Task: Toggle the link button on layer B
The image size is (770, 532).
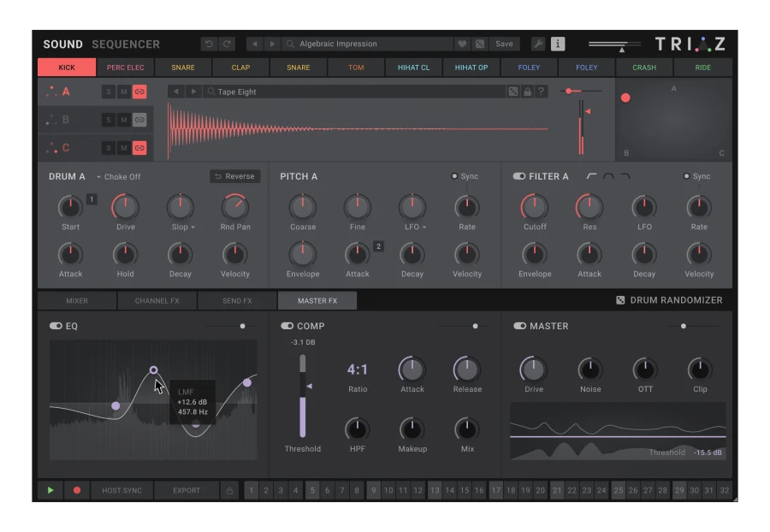Action: click(x=139, y=120)
